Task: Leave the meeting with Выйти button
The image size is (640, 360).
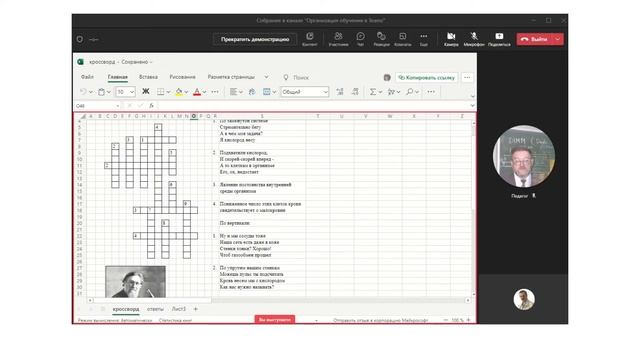Action: pos(534,39)
